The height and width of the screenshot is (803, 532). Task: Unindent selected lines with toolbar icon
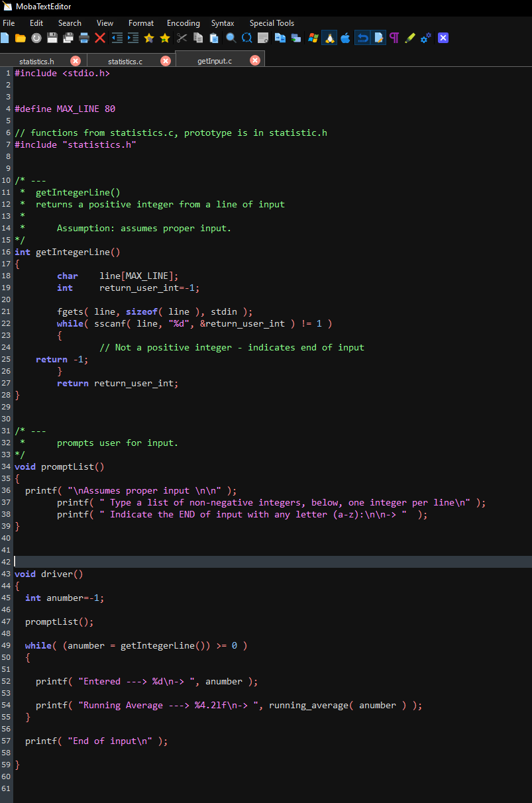tap(117, 38)
